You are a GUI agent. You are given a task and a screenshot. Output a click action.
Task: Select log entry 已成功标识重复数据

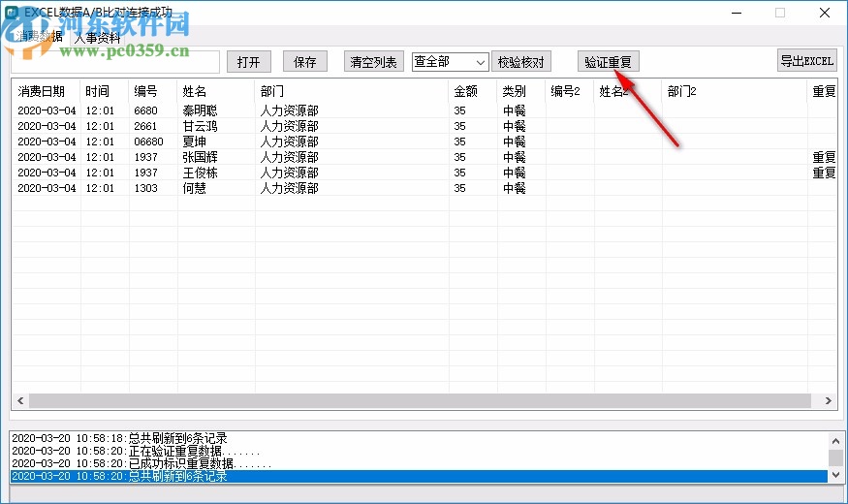click(419, 463)
